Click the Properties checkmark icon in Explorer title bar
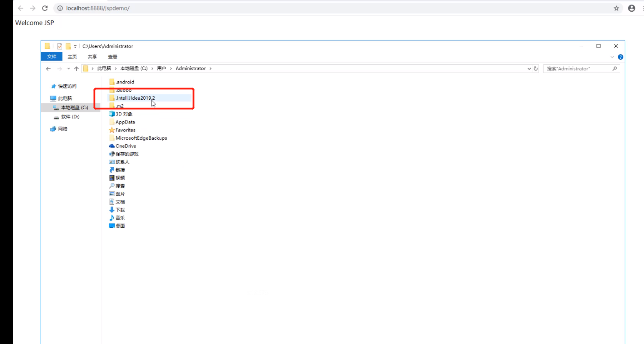 point(60,46)
